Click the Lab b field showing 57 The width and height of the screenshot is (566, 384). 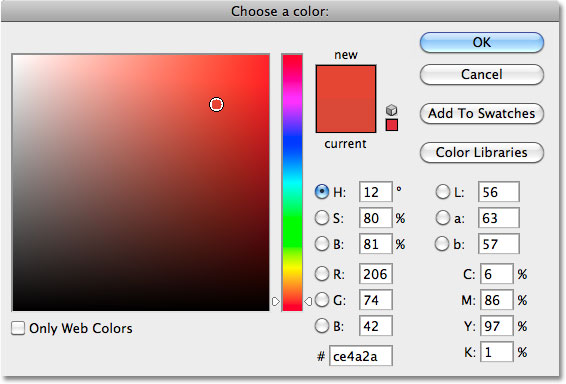pos(499,244)
